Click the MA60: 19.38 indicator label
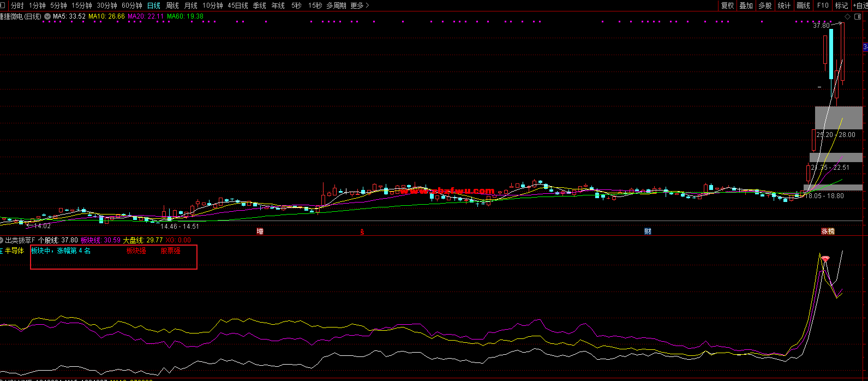 [x=185, y=16]
